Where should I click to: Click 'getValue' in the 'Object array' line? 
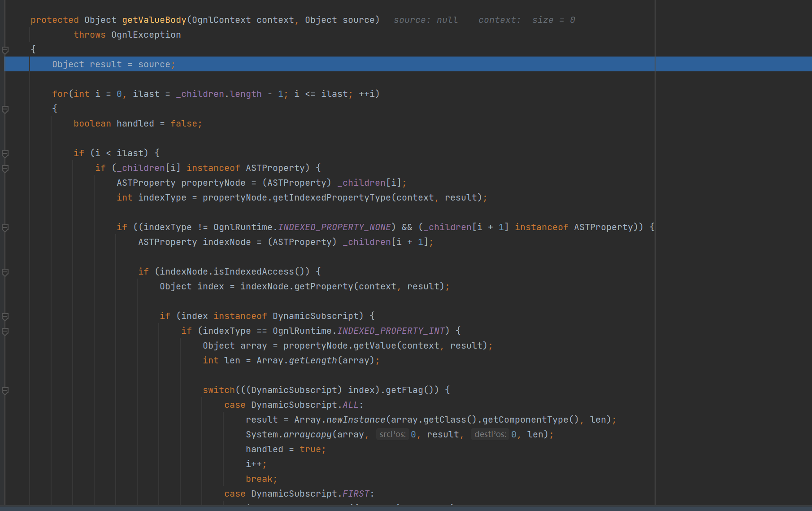click(x=375, y=345)
